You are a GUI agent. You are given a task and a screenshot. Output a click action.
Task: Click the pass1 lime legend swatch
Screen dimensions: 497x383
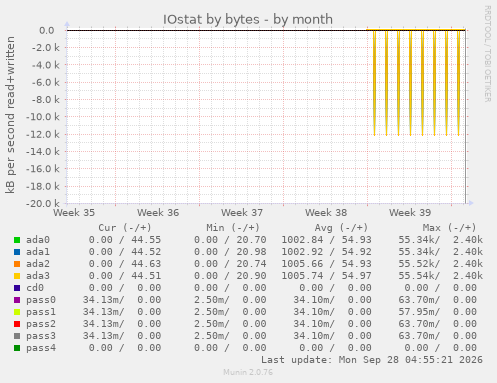[17, 312]
